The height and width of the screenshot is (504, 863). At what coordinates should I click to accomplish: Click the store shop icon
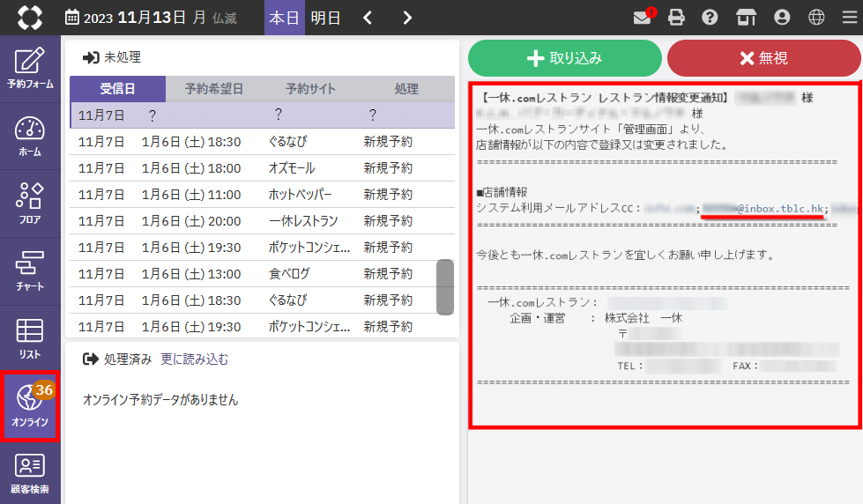pos(746,18)
